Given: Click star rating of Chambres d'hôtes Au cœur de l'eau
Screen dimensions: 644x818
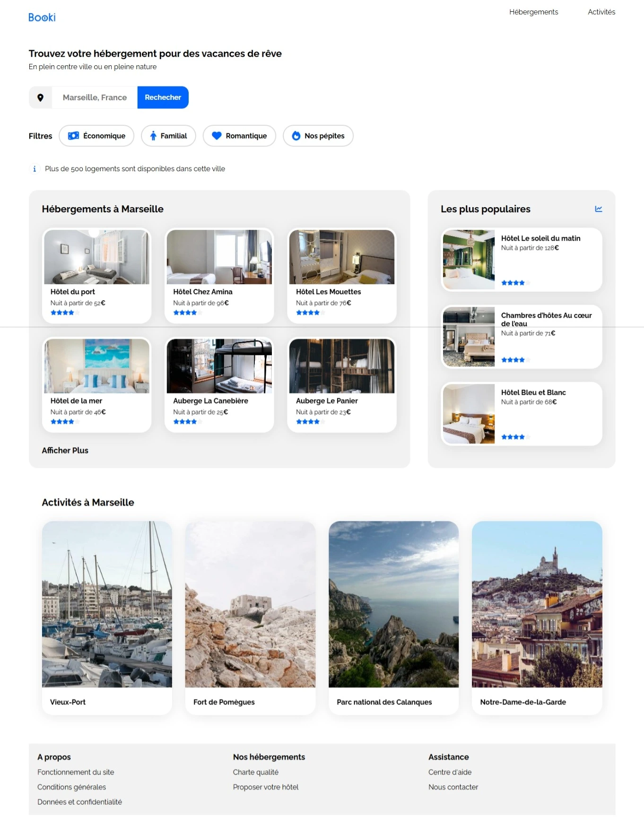Looking at the screenshot, I should [516, 360].
